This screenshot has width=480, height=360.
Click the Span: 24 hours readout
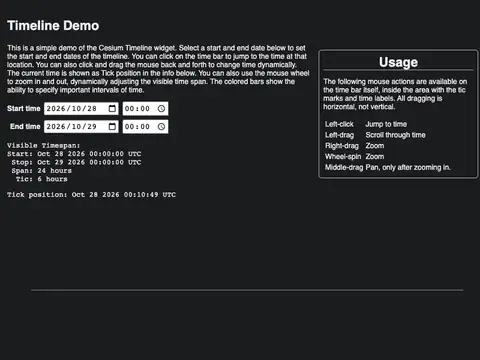coord(41,171)
